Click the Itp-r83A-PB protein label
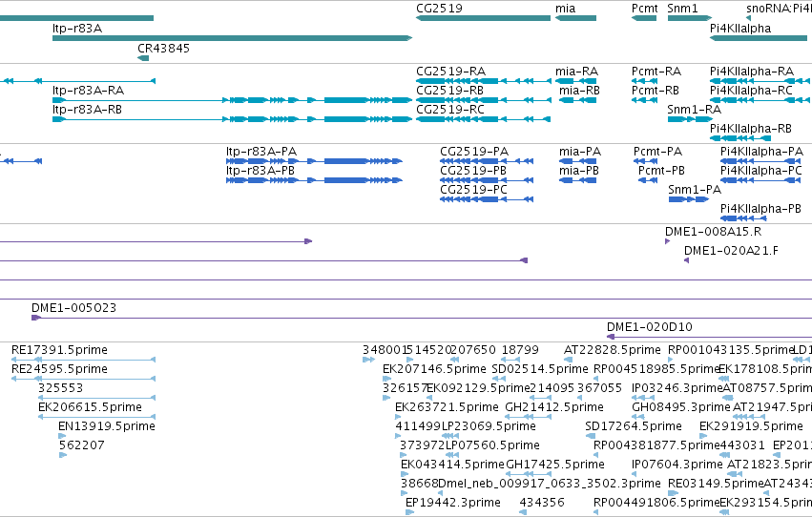This screenshot has width=812, height=517. (x=260, y=170)
